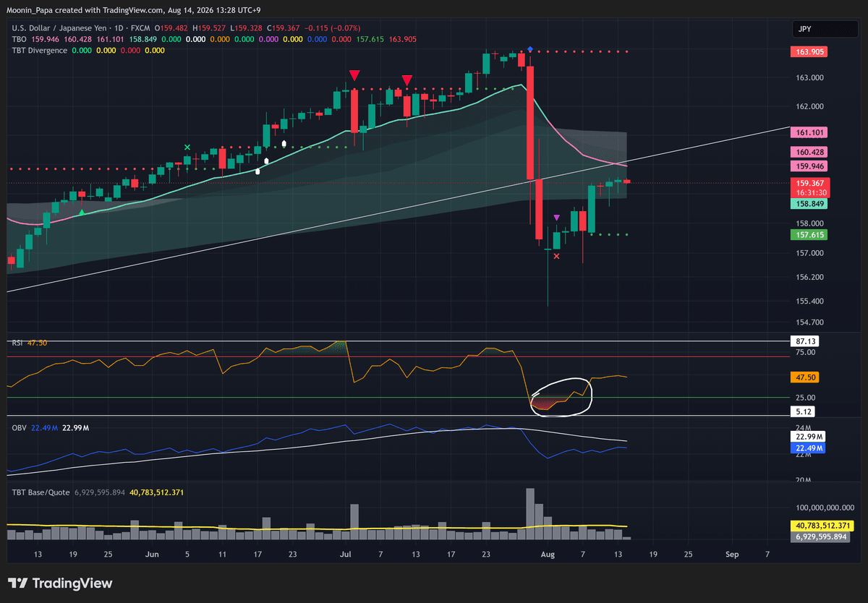Click the Sep label on time axis

[x=731, y=555]
